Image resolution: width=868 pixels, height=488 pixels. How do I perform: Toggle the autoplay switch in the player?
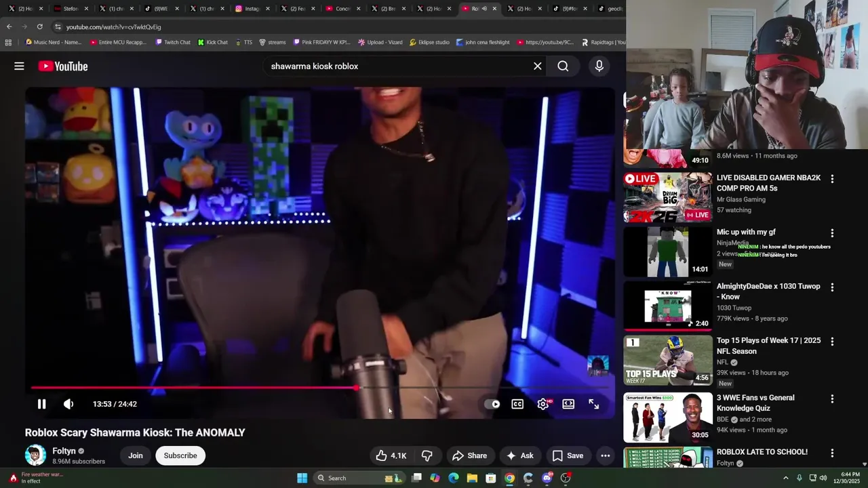coord(492,404)
